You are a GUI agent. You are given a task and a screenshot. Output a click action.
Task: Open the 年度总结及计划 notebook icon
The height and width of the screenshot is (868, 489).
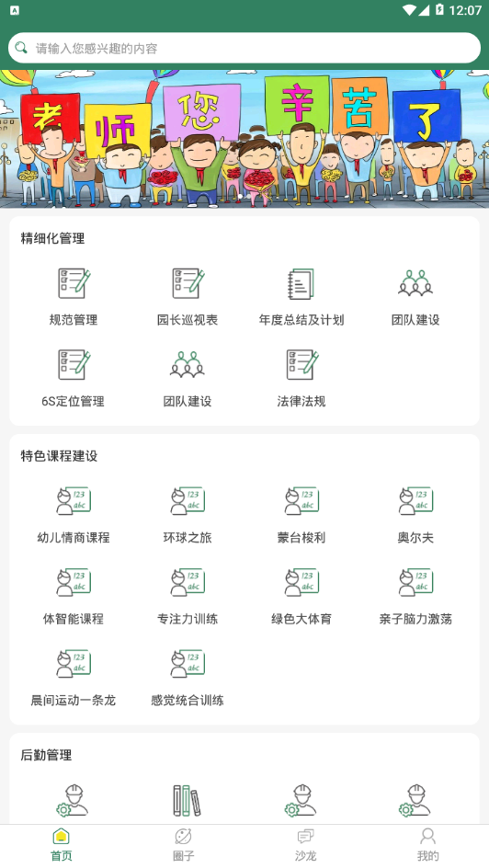(x=301, y=283)
